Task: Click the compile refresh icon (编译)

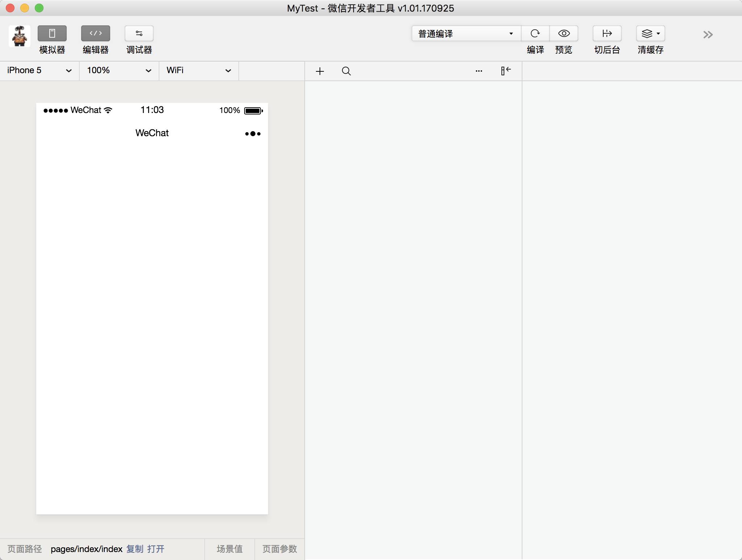Action: pos(535,34)
